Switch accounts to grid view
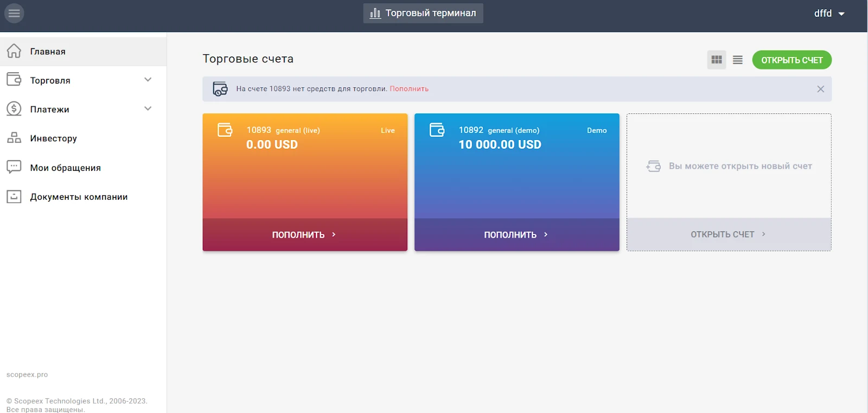This screenshot has height=413, width=868. coord(717,60)
